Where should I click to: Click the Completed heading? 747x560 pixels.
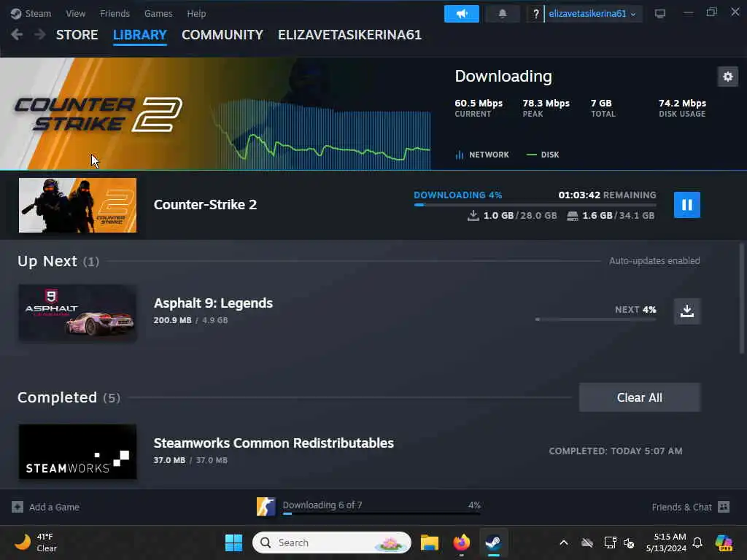[57, 397]
